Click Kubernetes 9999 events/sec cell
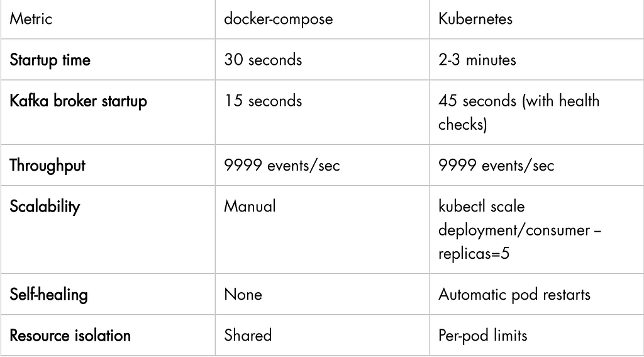The image size is (644, 357). click(x=536, y=165)
